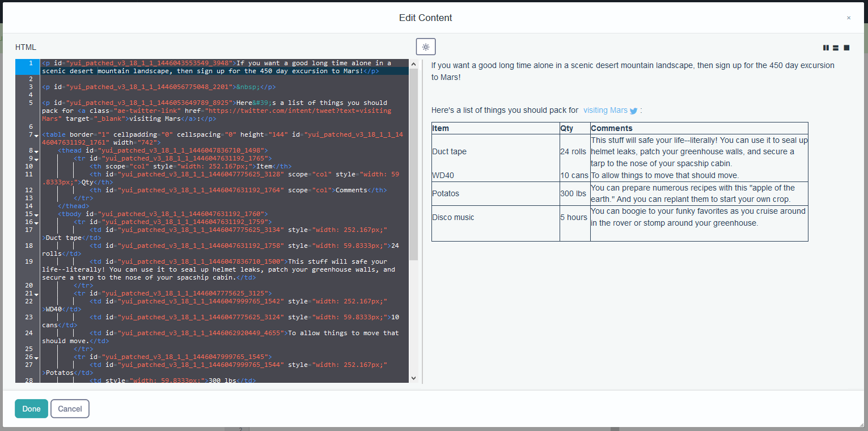Click the 'boogie to your funky favorites' comment
Image resolution: width=868 pixels, height=431 pixels.
698,217
